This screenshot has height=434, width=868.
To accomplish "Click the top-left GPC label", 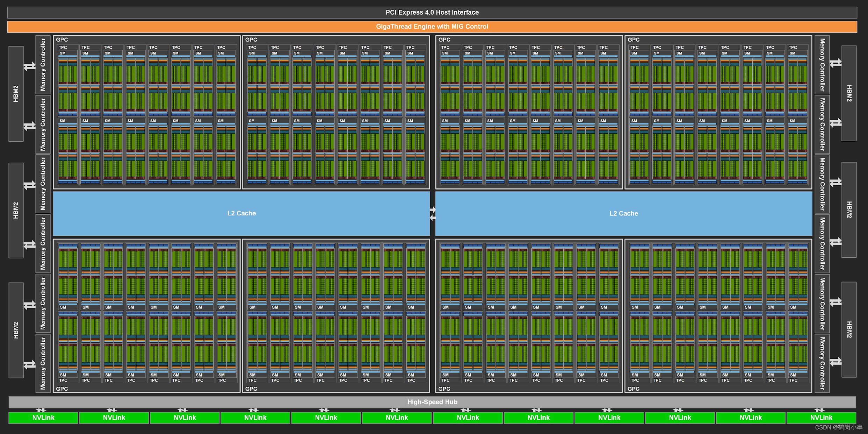I will tap(63, 40).
